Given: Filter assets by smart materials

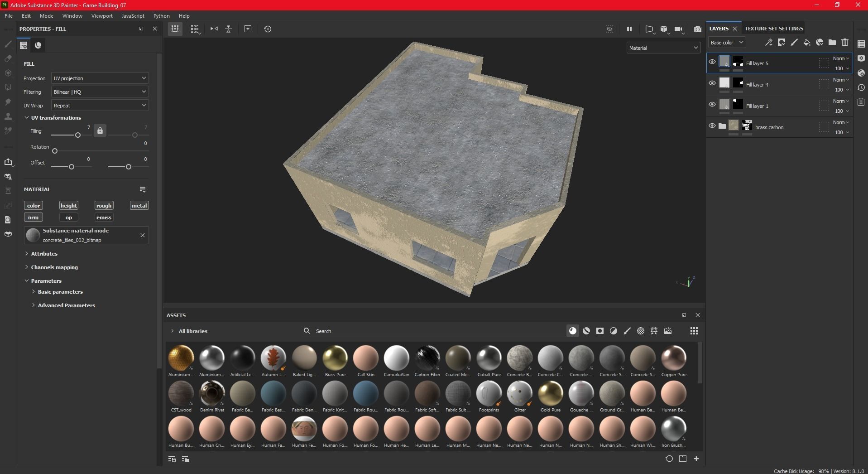Looking at the screenshot, I should (586, 331).
